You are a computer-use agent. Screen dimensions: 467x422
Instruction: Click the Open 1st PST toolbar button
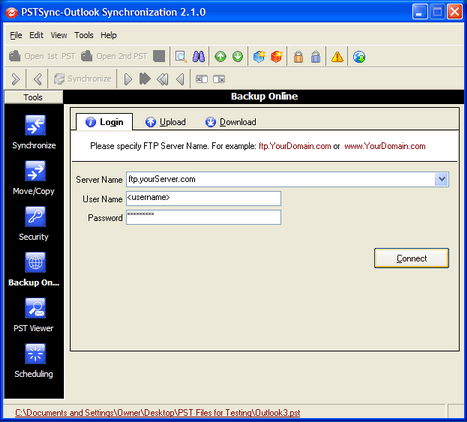(42, 56)
